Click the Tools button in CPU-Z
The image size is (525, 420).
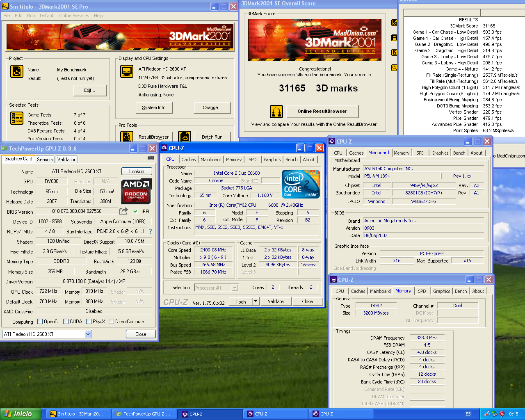coord(241,301)
